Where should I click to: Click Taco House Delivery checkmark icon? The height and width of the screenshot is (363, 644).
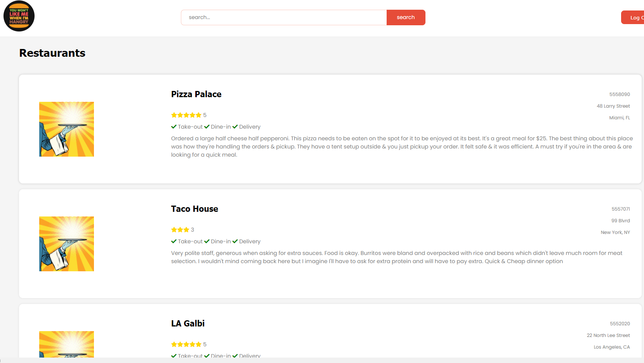[235, 241]
